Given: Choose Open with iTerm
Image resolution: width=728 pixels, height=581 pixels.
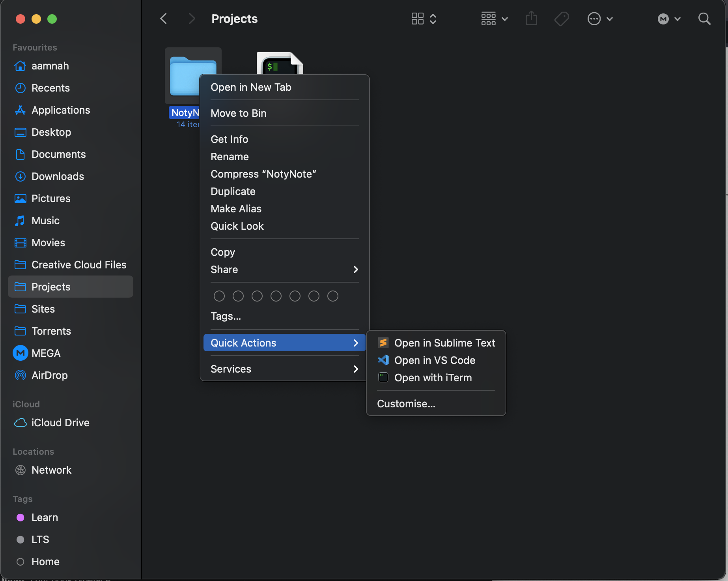Looking at the screenshot, I should tap(436, 378).
